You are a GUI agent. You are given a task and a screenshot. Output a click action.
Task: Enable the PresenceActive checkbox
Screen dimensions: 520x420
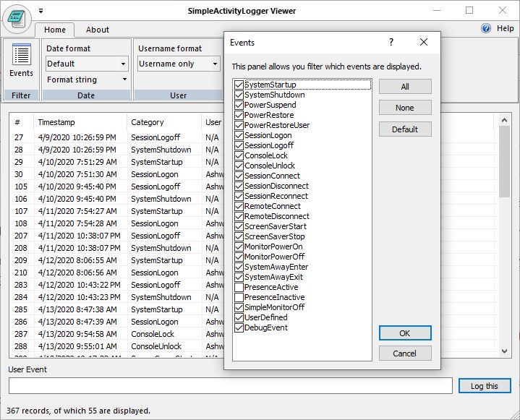click(x=239, y=287)
